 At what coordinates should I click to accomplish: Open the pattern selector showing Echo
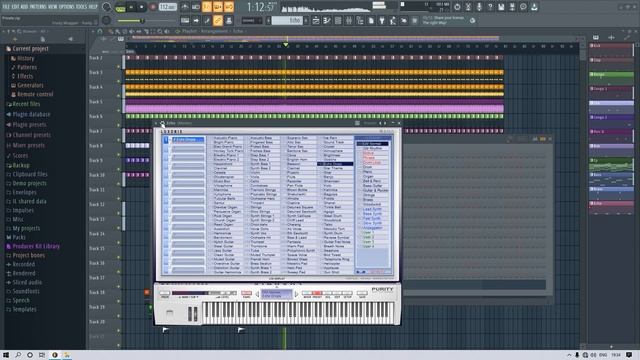pyautogui.click(x=287, y=20)
